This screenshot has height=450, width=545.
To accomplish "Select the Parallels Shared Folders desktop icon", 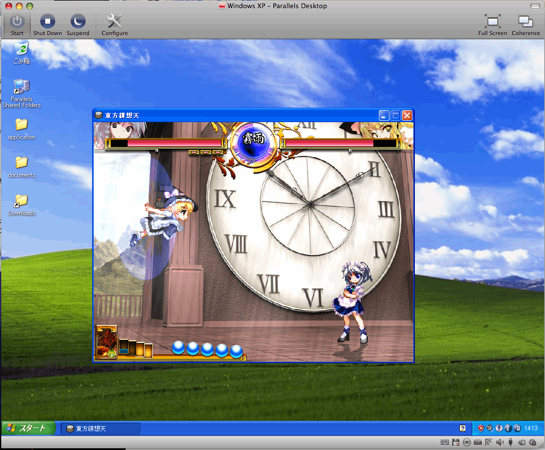I will click(x=22, y=94).
